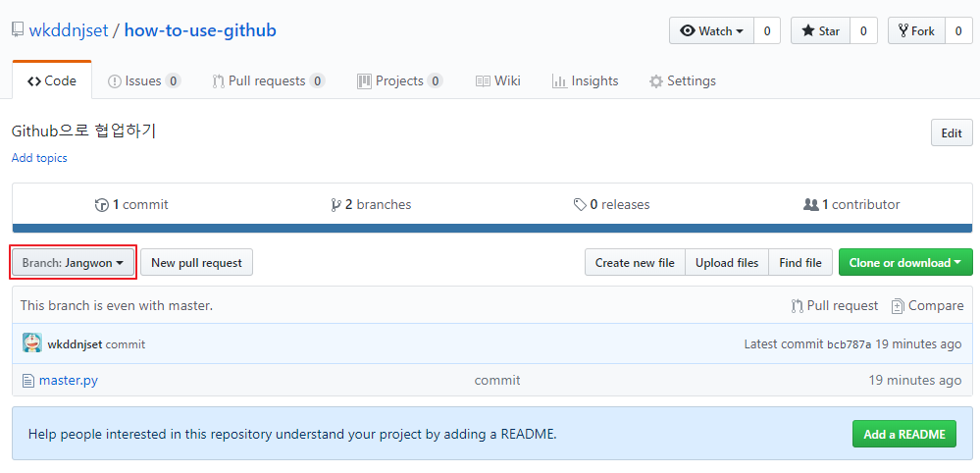This screenshot has height=473, width=980.
Task: Click the star count next to Star
Action: (x=863, y=30)
